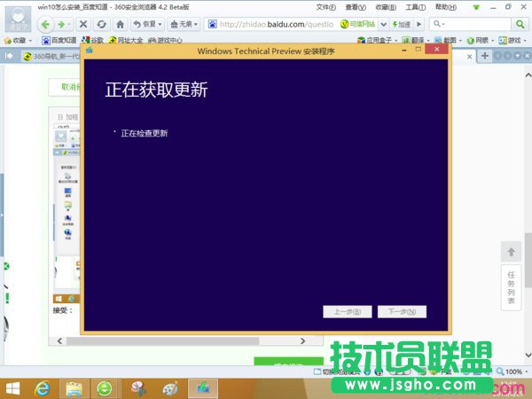Open the 百度知道 bookmark
Image resolution: width=532 pixels, height=399 pixels.
pyautogui.click(x=59, y=41)
